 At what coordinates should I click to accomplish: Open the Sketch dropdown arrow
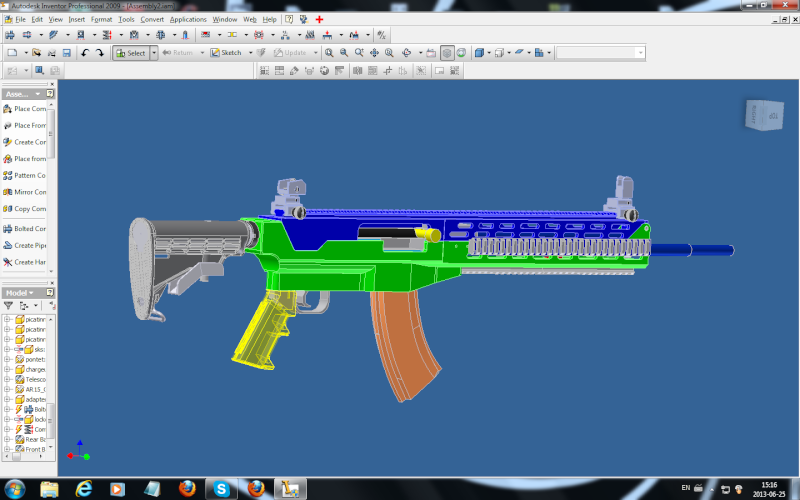pos(250,53)
